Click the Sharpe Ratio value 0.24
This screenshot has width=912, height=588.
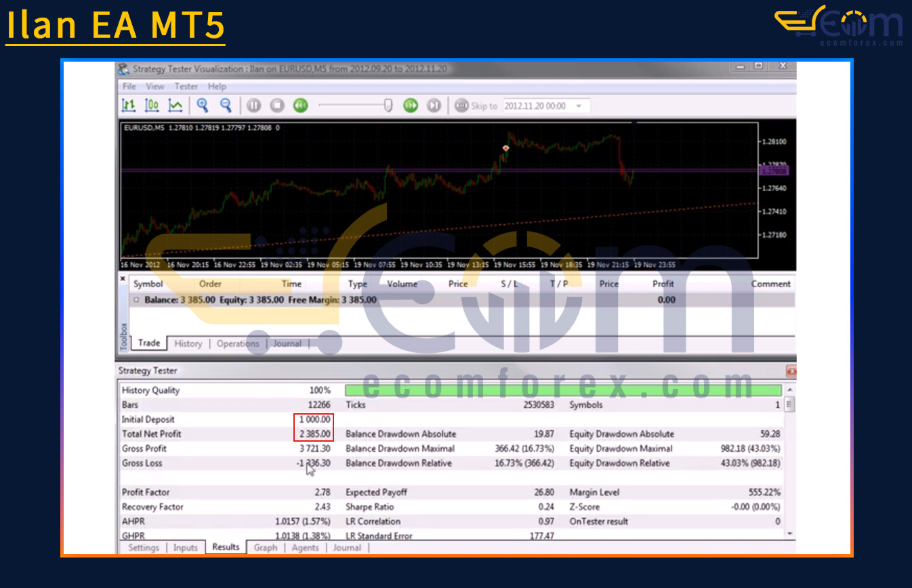click(546, 507)
